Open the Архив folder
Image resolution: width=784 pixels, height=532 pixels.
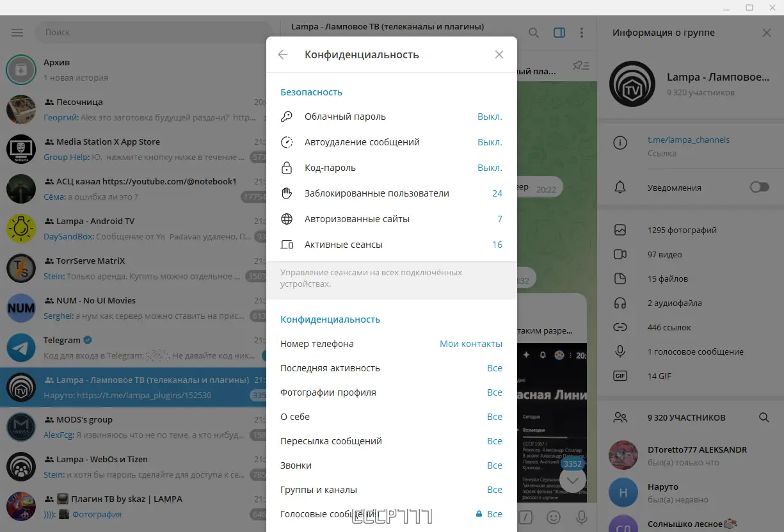coord(133,70)
